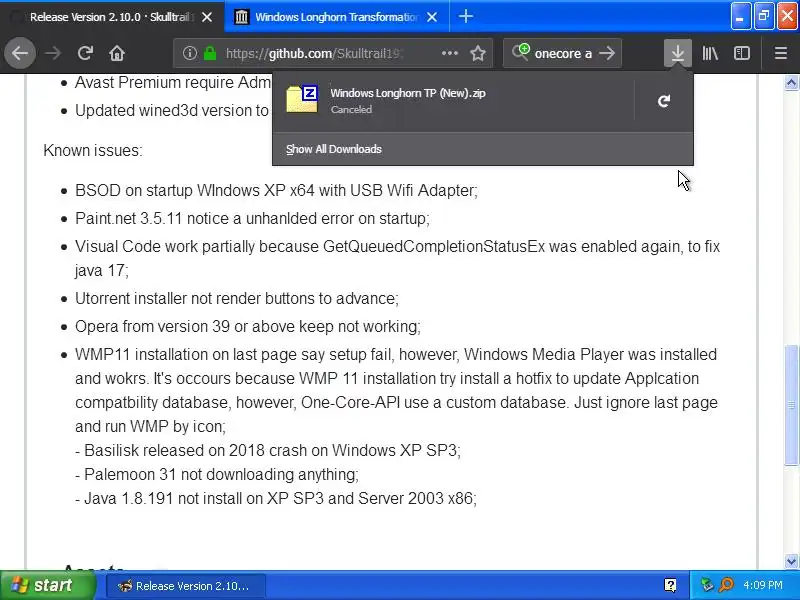The height and width of the screenshot is (600, 800).
Task: Reload the current page
Action: (85, 53)
